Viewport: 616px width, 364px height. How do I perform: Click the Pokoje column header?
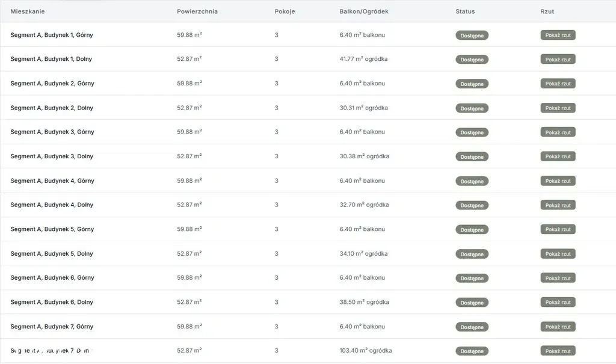click(x=285, y=11)
